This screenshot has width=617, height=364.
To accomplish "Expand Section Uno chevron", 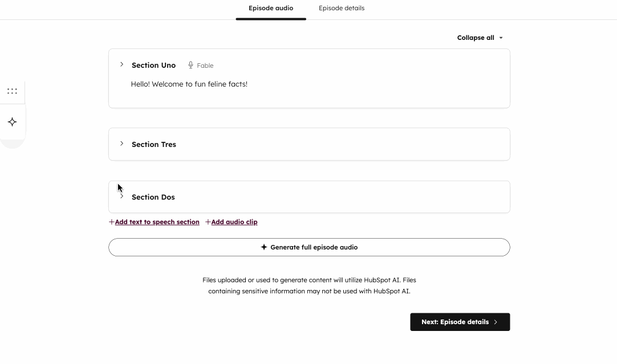I will [121, 64].
